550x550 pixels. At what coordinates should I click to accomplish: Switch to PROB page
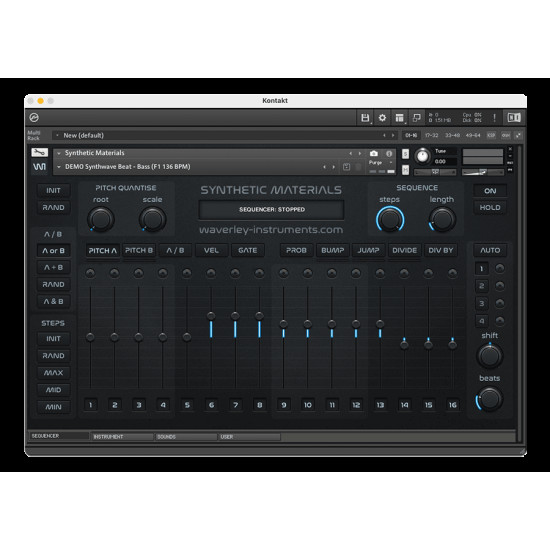[296, 250]
